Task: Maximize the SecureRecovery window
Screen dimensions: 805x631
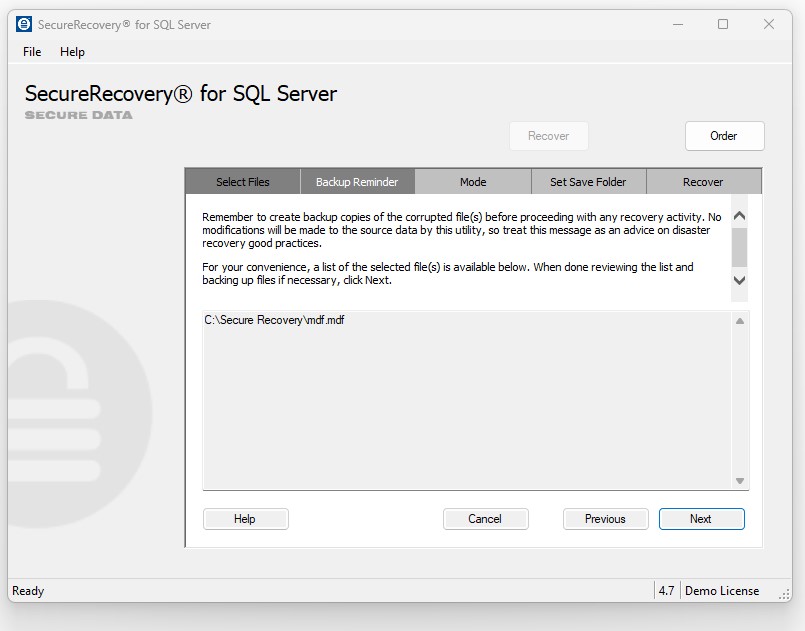Action: pos(723,24)
